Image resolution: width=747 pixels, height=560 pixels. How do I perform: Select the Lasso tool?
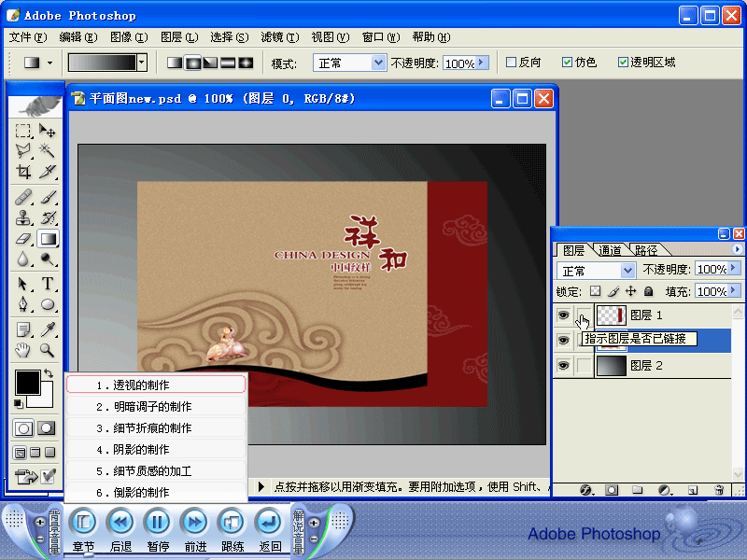pyautogui.click(x=22, y=151)
